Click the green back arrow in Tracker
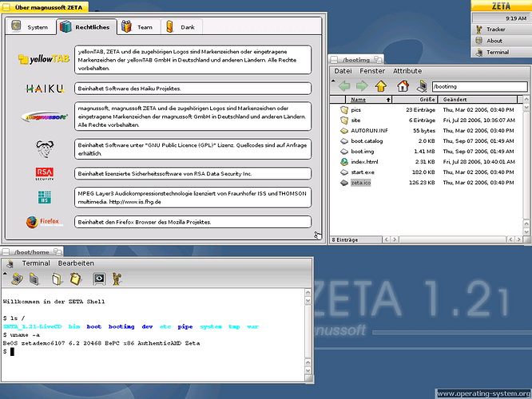The width and height of the screenshot is (532, 399). point(344,85)
